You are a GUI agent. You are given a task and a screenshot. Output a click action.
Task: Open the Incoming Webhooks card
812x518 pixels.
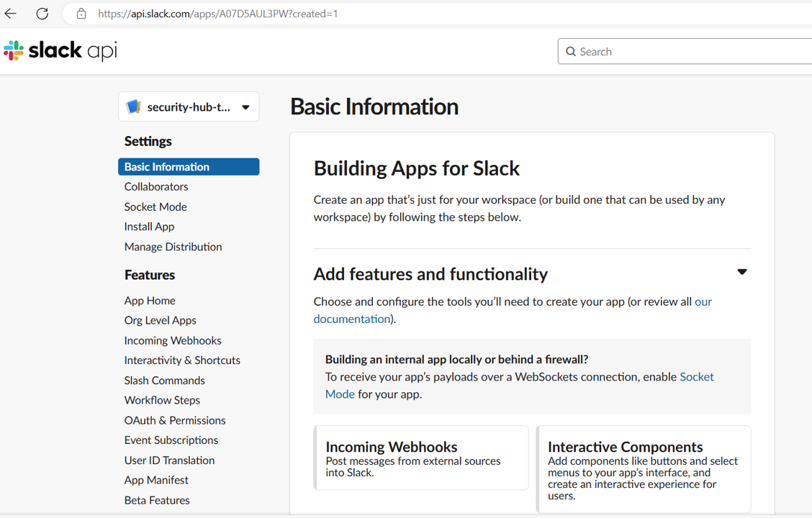pos(422,458)
